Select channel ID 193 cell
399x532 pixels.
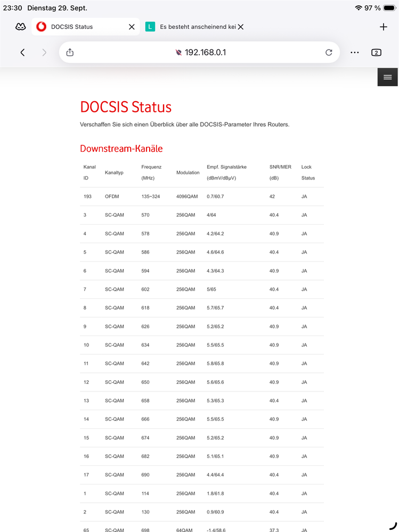pos(87,197)
